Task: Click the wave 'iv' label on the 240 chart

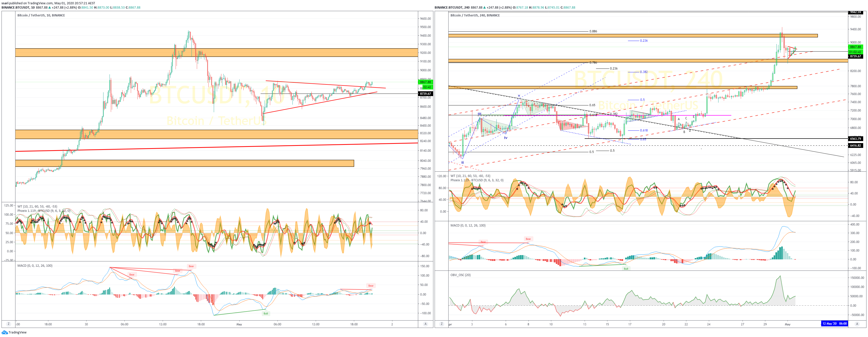Action: click(505, 138)
